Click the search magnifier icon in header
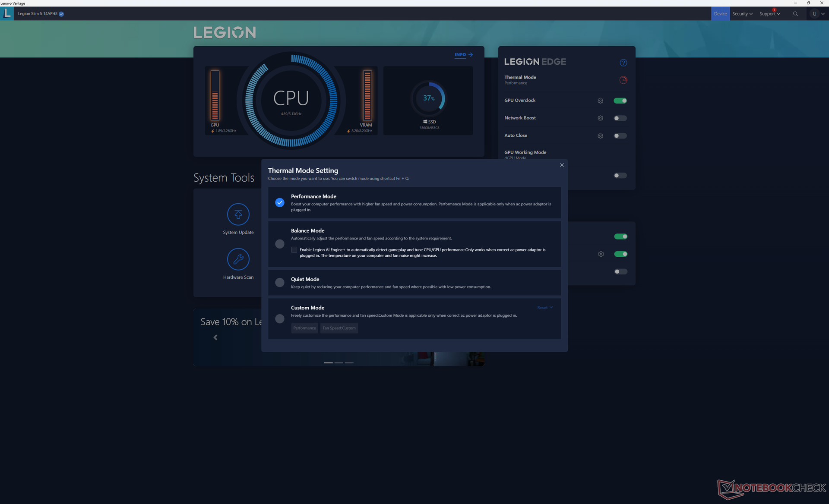Viewport: 829px width, 504px height. pos(795,14)
